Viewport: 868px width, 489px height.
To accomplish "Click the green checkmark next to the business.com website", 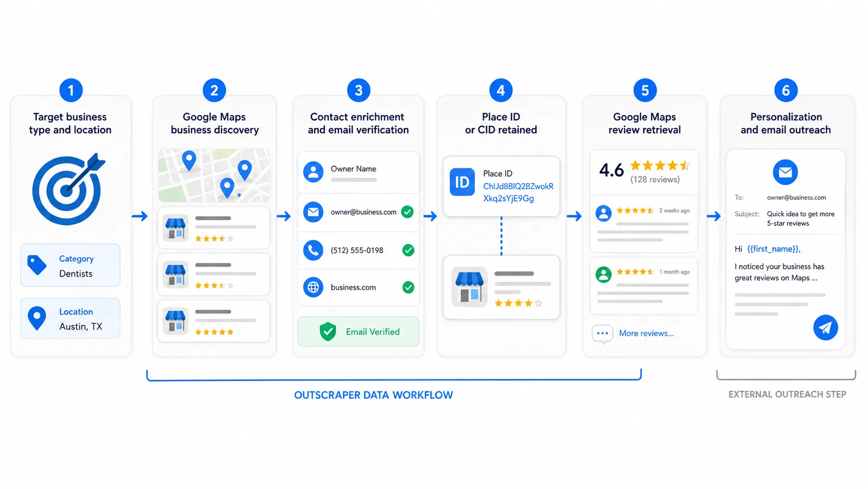I will point(409,287).
